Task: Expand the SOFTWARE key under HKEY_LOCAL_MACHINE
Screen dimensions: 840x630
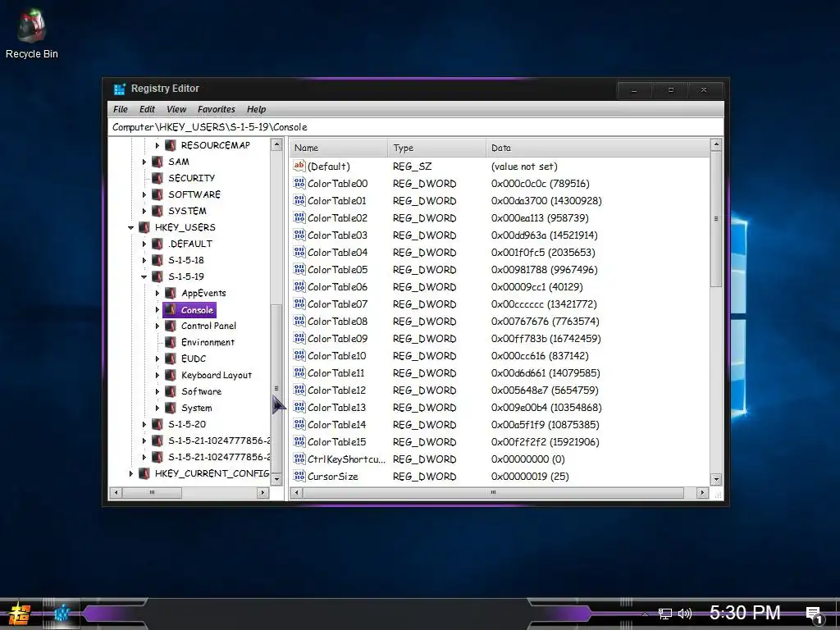Action: 144,194
